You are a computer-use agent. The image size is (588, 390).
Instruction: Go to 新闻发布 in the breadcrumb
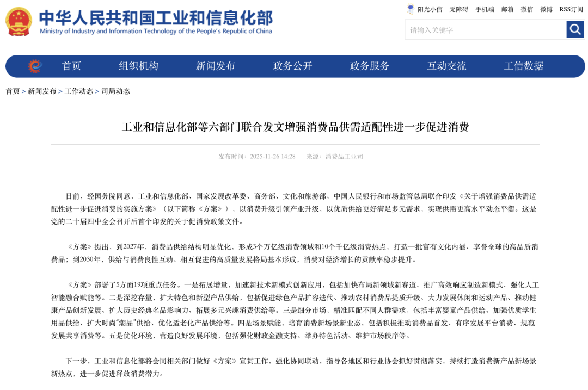pos(42,91)
